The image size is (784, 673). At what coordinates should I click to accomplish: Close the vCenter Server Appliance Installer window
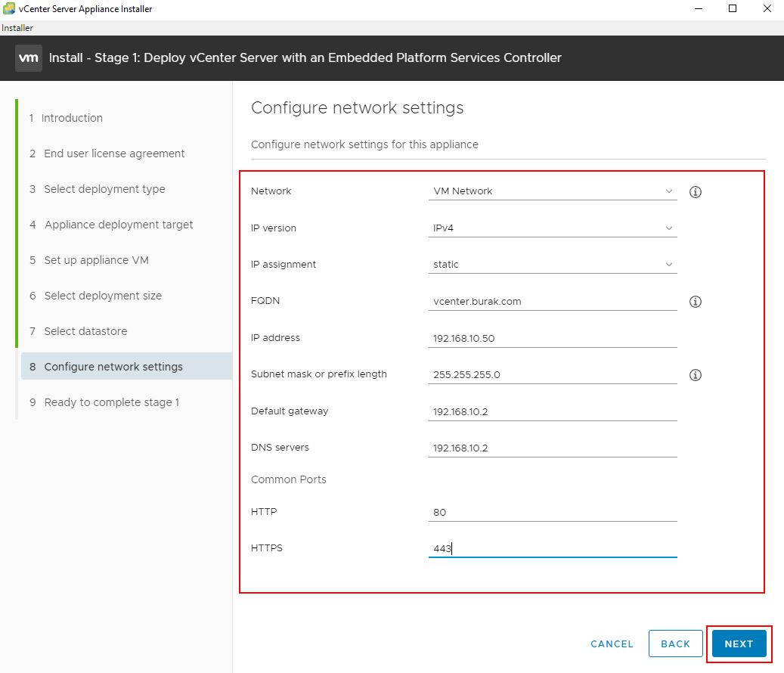767,8
